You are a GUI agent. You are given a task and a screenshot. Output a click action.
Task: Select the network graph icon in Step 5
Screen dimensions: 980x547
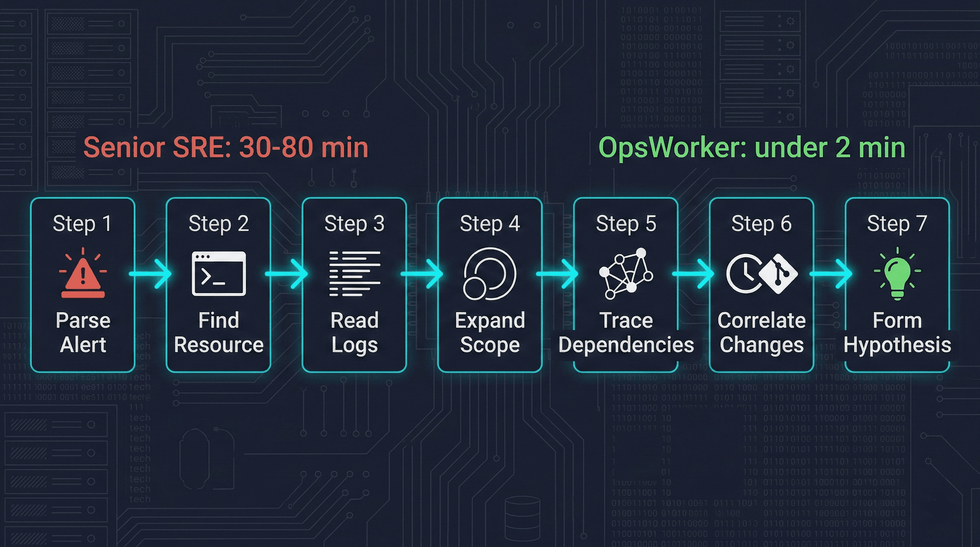click(626, 274)
